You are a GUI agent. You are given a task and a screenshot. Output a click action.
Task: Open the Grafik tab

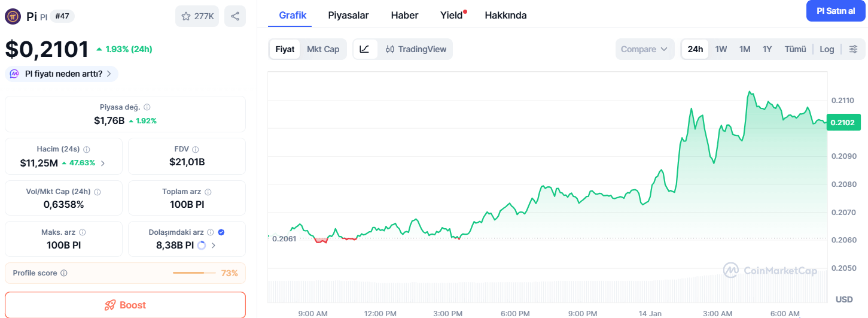(293, 15)
